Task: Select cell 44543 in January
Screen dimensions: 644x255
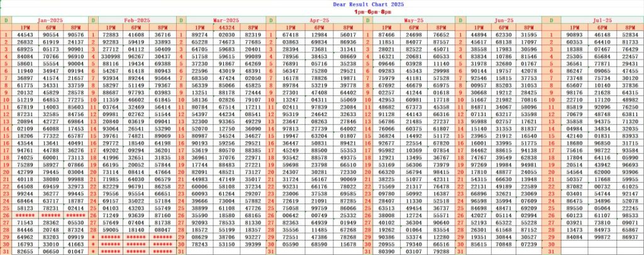Action: 25,35
